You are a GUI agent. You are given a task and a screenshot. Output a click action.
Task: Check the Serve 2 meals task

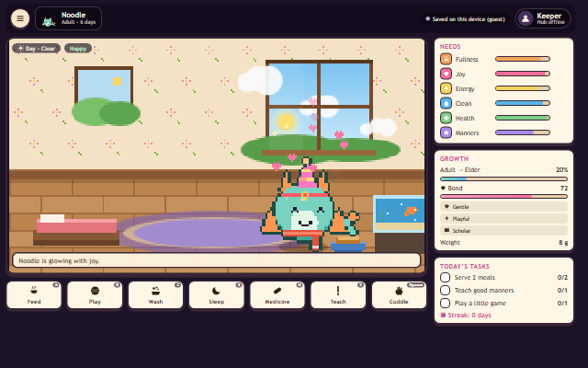[445, 278]
